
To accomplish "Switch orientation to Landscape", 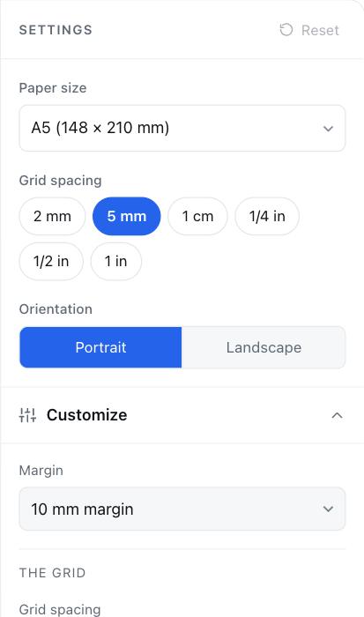I will (264, 347).
